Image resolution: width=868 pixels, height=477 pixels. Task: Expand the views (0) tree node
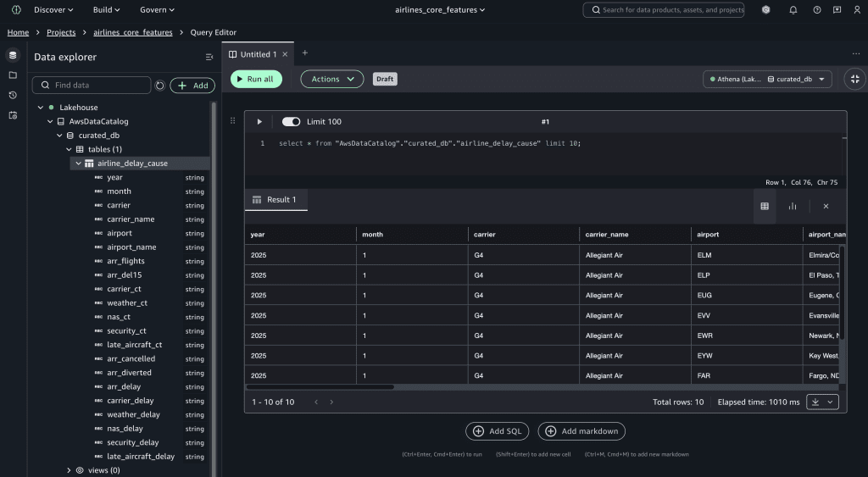click(70, 470)
